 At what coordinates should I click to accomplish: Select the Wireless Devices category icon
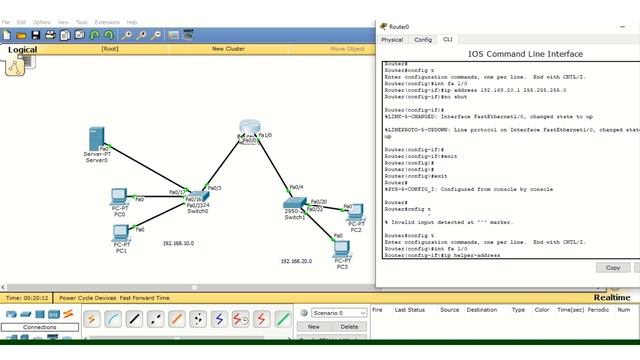(x=54, y=314)
